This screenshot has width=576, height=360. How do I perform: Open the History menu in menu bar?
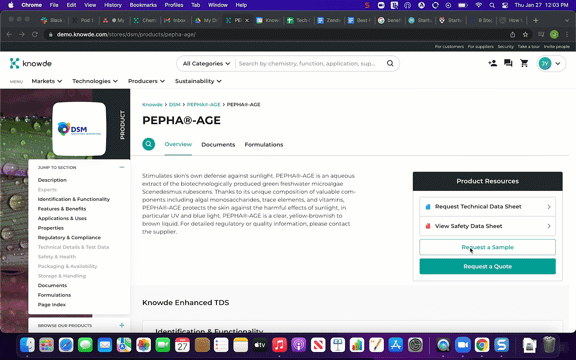coord(112,5)
